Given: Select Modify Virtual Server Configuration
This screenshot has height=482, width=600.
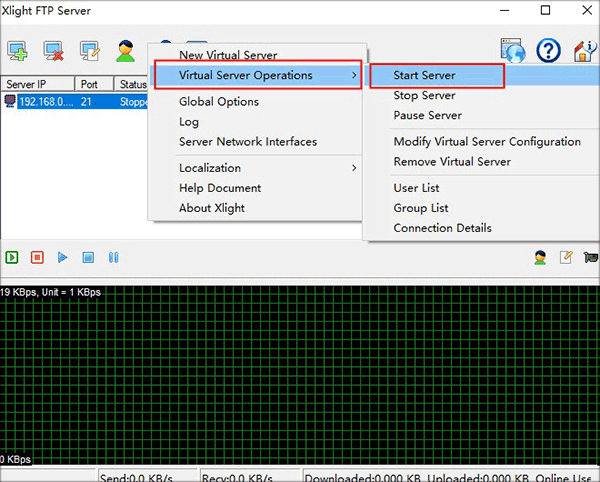Looking at the screenshot, I should 487,142.
